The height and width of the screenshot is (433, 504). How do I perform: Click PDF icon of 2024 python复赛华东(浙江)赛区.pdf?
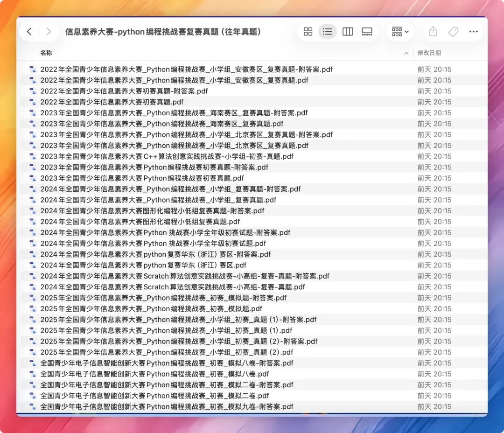pos(33,265)
